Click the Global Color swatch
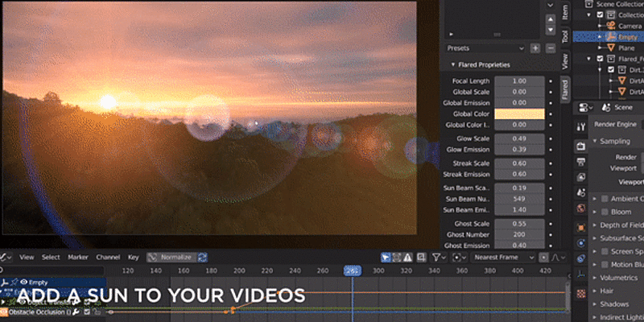The height and width of the screenshot is (322, 644). click(519, 114)
